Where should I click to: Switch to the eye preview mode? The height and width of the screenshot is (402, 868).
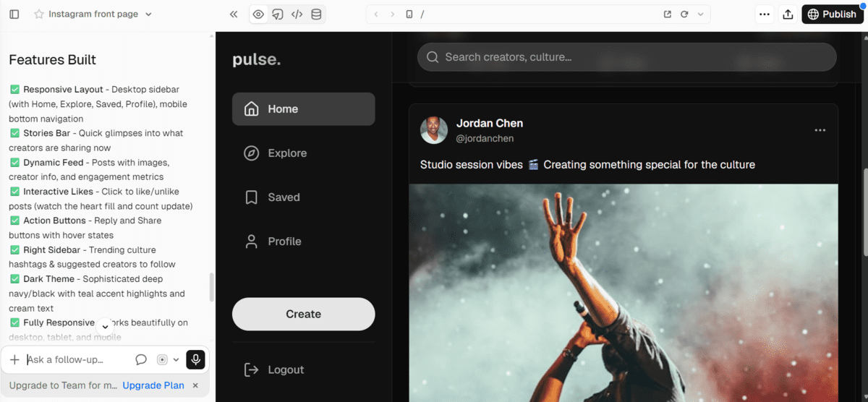pyautogui.click(x=258, y=14)
